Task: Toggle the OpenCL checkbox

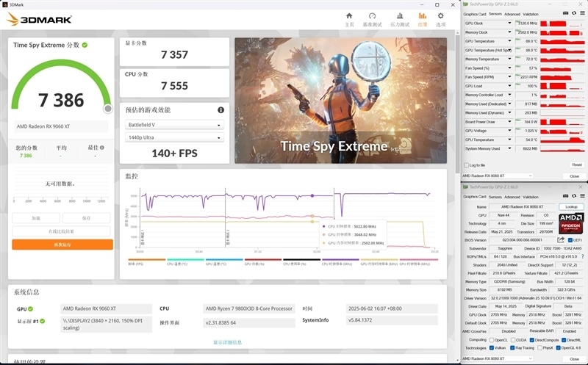Action: tap(491, 340)
